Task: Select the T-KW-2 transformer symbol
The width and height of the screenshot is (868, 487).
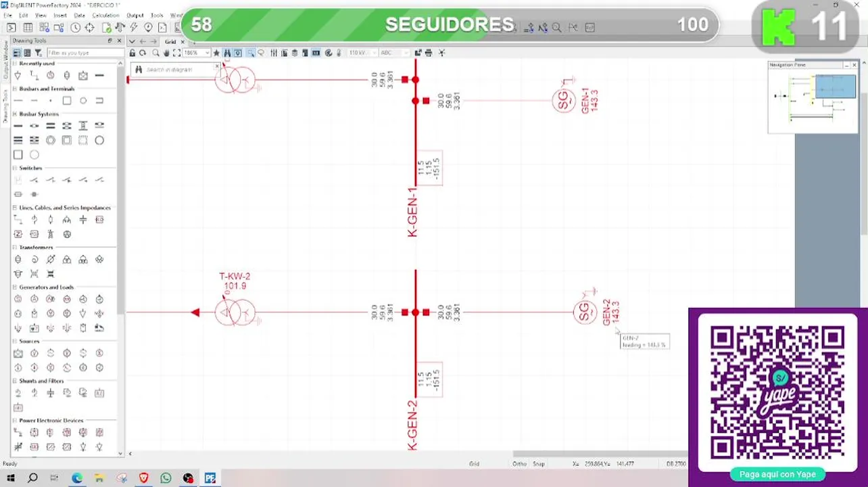Action: click(235, 312)
